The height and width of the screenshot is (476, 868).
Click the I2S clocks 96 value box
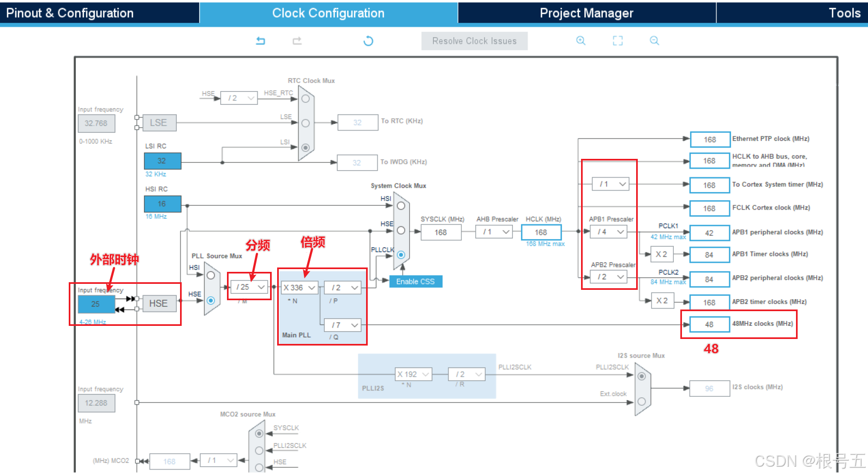[x=709, y=389]
